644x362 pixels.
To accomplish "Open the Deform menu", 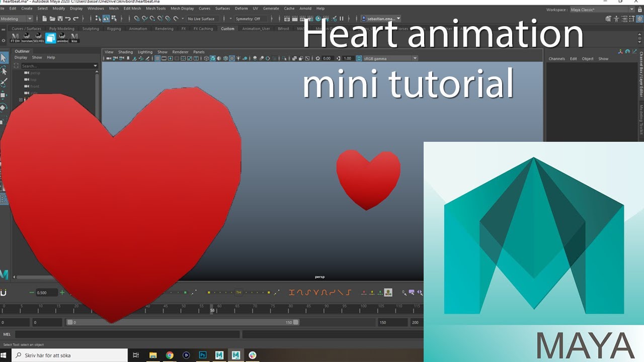I will [x=241, y=9].
